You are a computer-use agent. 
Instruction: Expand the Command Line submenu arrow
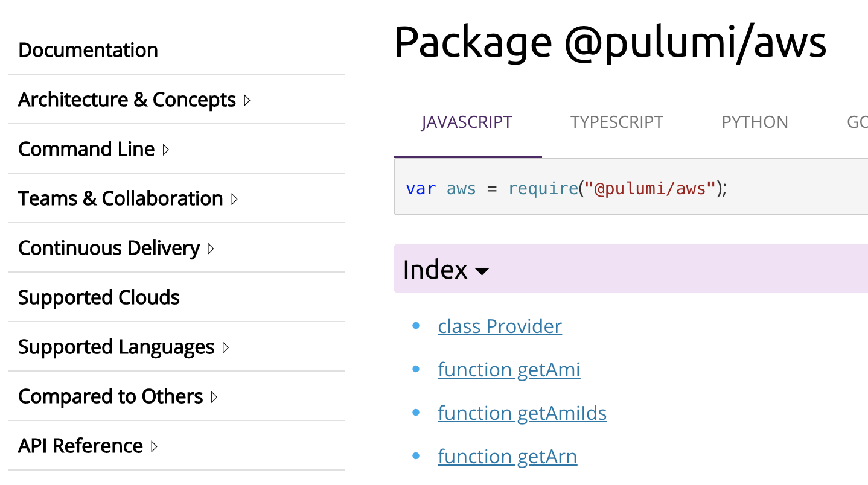(166, 150)
